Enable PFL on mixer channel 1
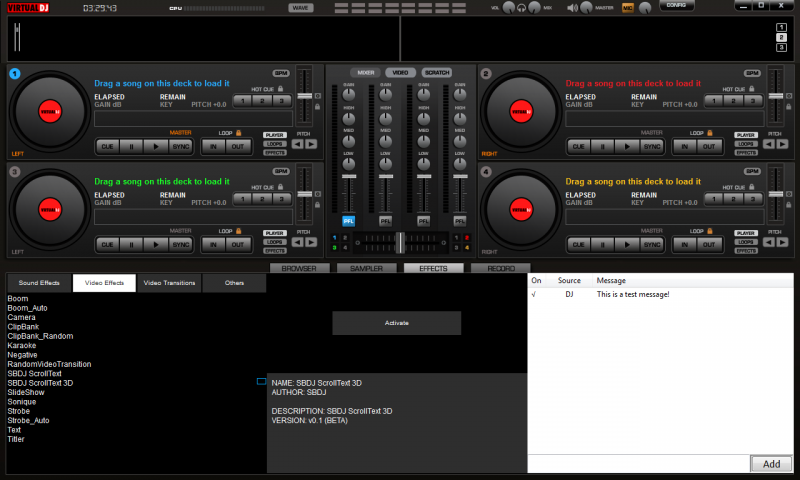The image size is (800, 480). pyautogui.click(x=348, y=221)
